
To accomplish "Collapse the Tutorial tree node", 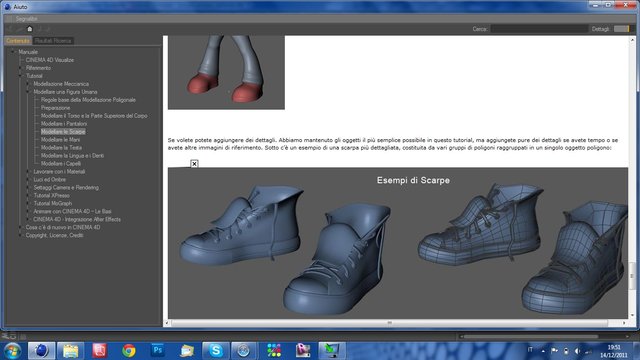I will [x=20, y=76].
